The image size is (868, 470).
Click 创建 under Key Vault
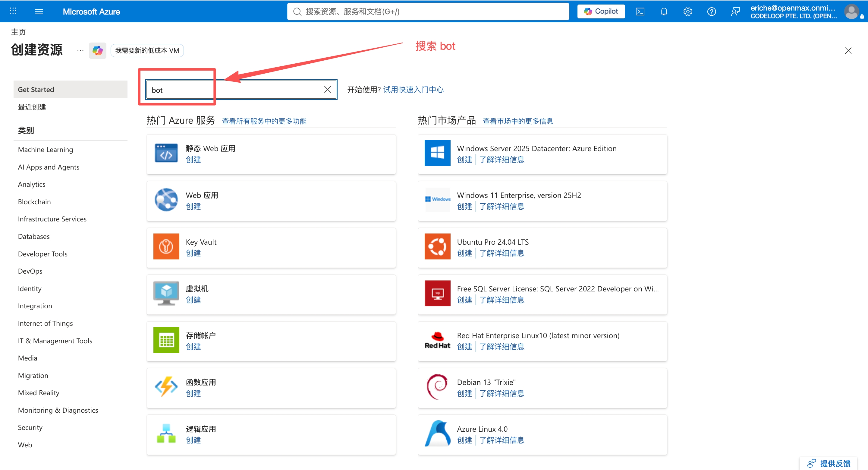(193, 253)
